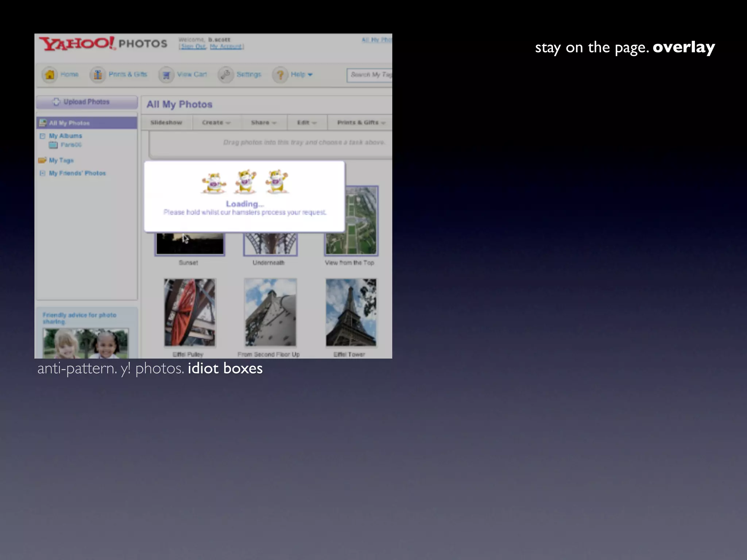Expand the My Friends' Photos node
Screen dimensions: 747x560
42,173
